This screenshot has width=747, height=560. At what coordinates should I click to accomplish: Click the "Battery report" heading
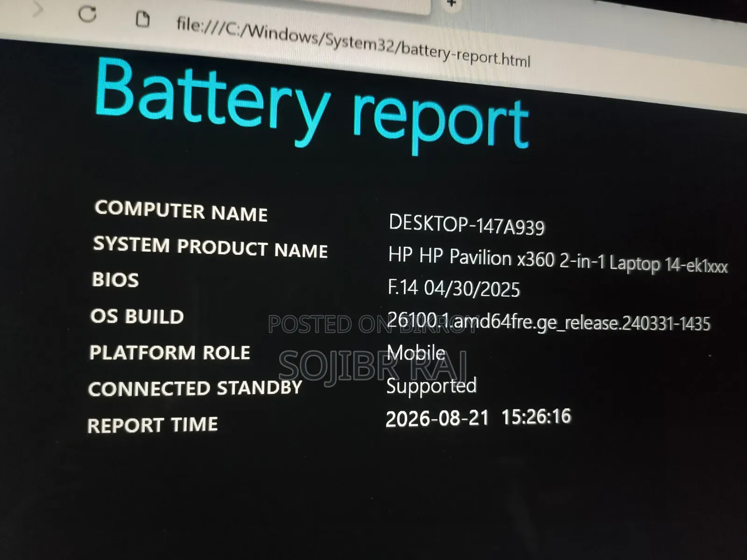pyautogui.click(x=312, y=105)
